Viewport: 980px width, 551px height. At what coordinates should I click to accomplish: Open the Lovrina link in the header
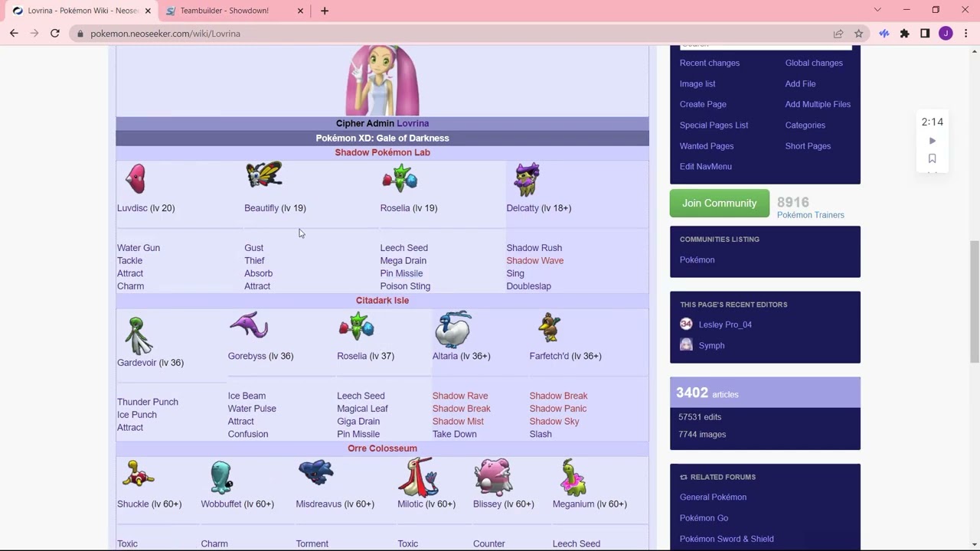point(413,123)
